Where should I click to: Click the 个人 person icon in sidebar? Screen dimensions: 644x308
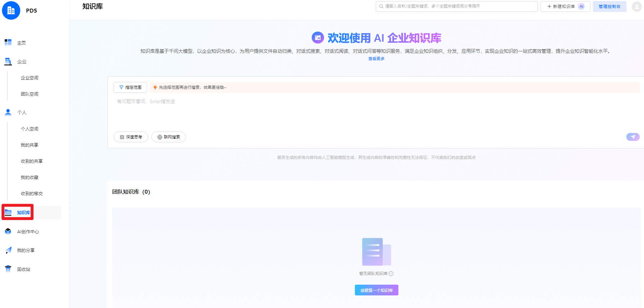coord(8,112)
